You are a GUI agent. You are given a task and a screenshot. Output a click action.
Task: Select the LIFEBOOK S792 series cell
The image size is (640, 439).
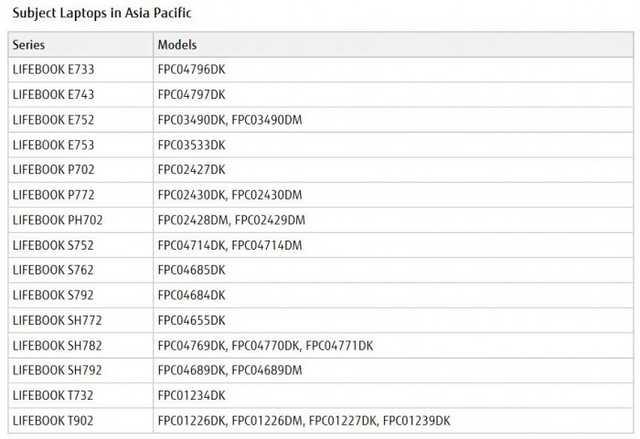tap(53, 295)
